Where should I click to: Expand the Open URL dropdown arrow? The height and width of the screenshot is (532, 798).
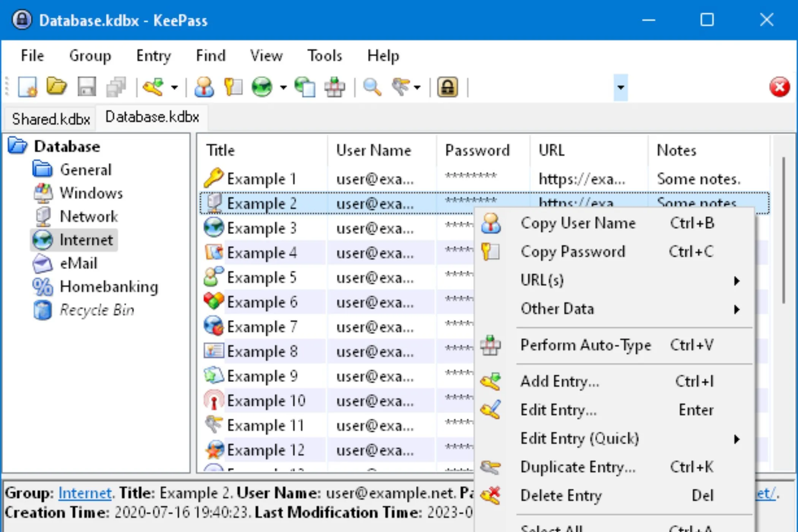pyautogui.click(x=283, y=87)
